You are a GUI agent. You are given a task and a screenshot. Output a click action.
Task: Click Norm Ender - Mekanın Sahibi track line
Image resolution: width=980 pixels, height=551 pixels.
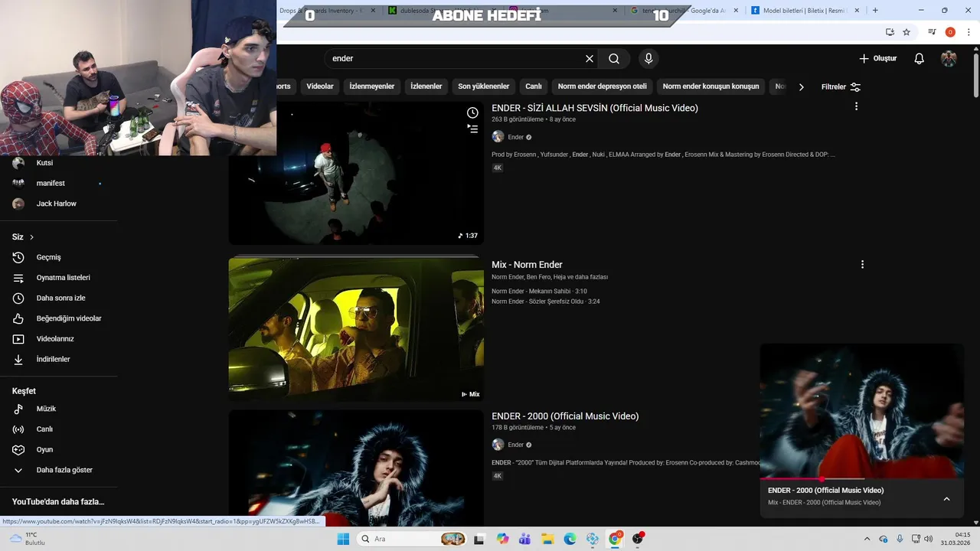point(539,292)
